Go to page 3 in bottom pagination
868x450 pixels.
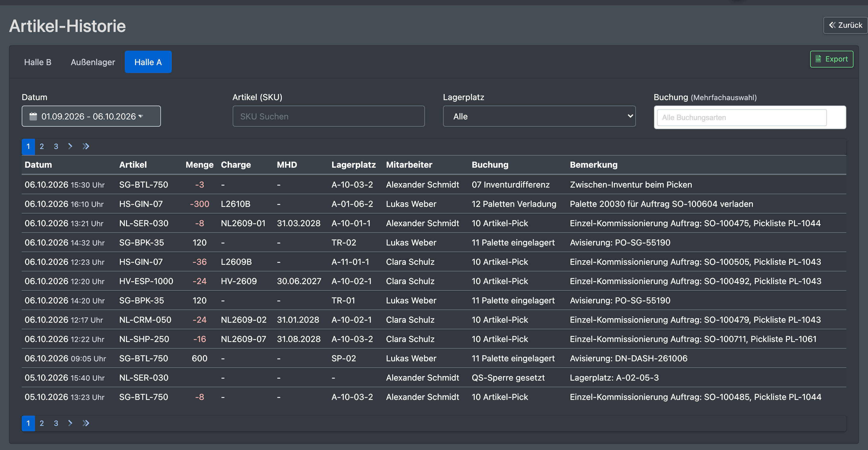[x=56, y=423]
